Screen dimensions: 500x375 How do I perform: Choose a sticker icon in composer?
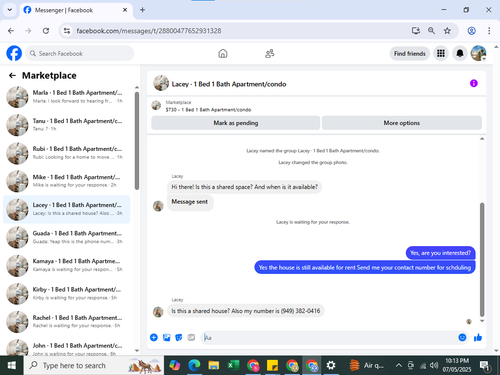[x=179, y=338]
